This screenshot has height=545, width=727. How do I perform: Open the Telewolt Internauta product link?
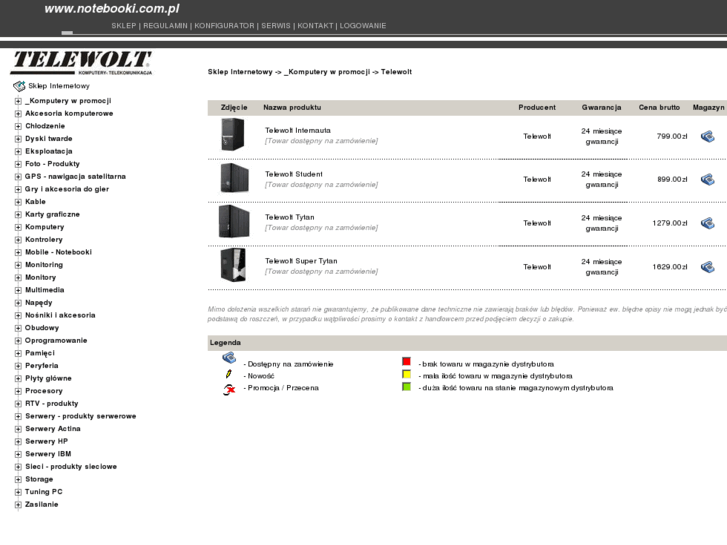[x=298, y=130]
